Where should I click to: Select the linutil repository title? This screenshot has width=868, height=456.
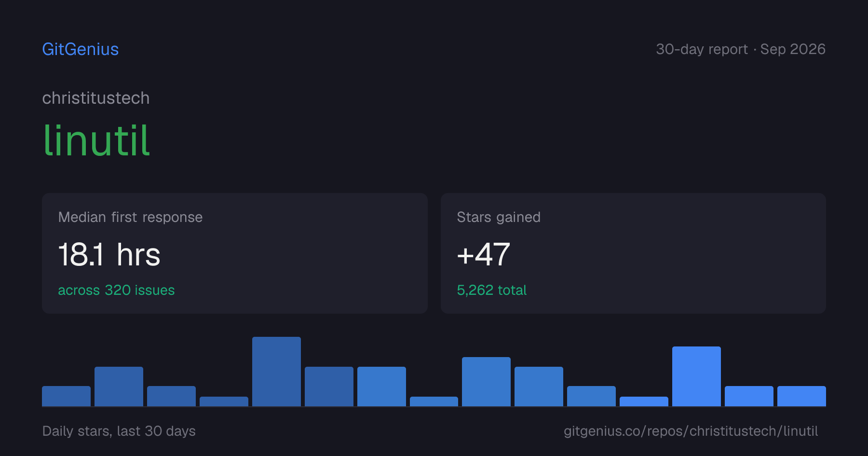click(x=96, y=140)
